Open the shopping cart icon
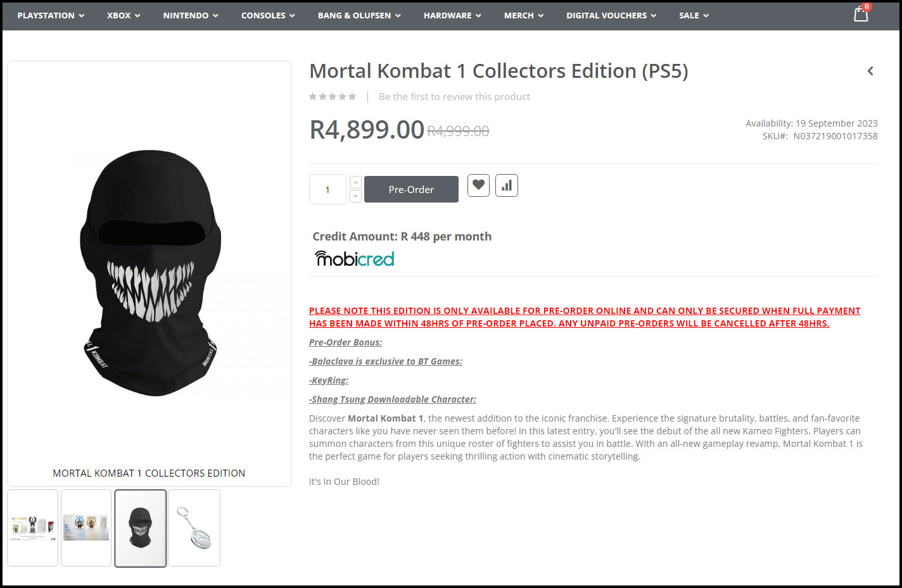 (860, 14)
